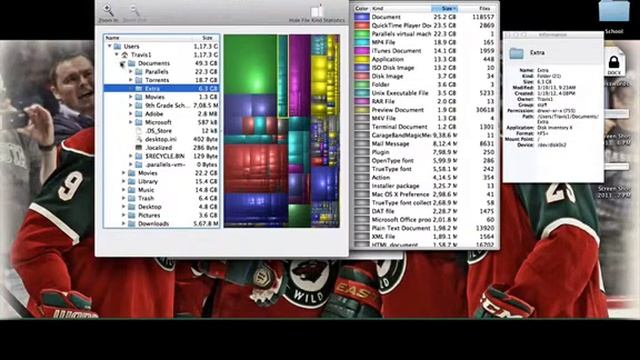The height and width of the screenshot is (360, 640).
Task: Select the Mail Message row
Action: (424, 144)
